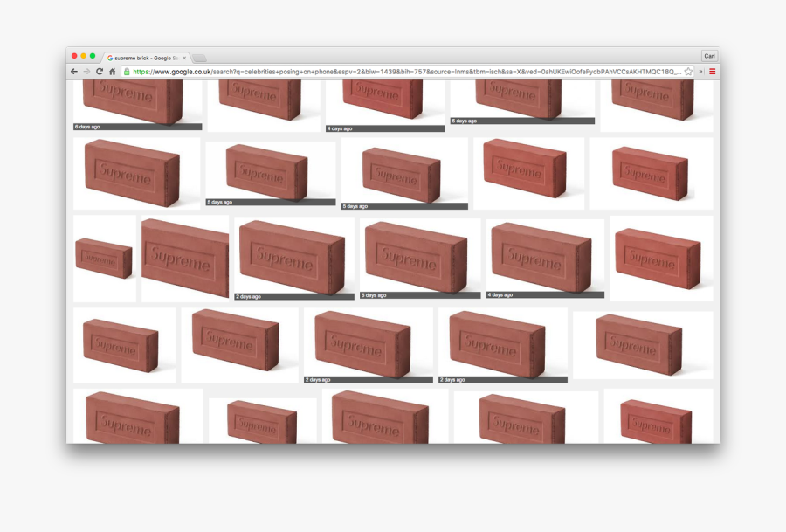The image size is (786, 532).
Task: Bookmark this page with the star
Action: point(688,72)
